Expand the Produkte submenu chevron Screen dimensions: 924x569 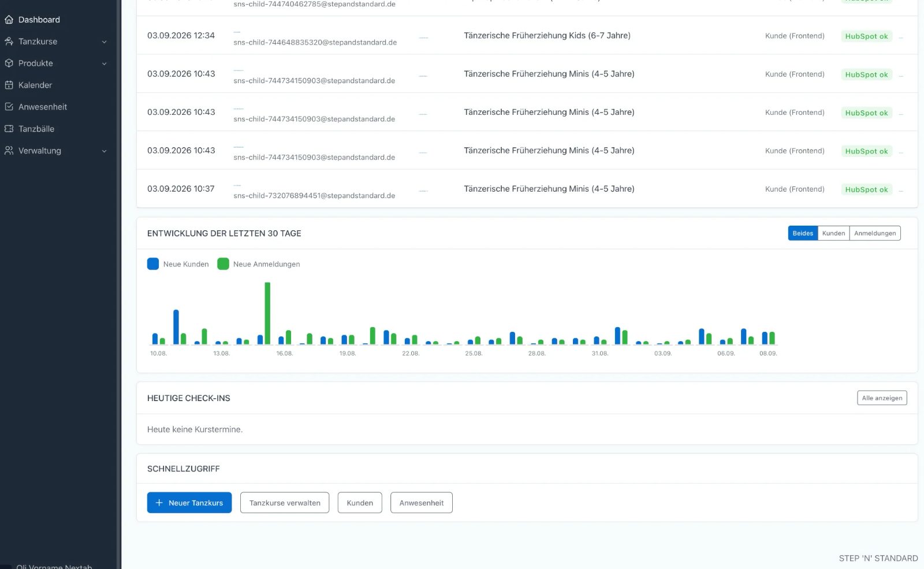[105, 63]
